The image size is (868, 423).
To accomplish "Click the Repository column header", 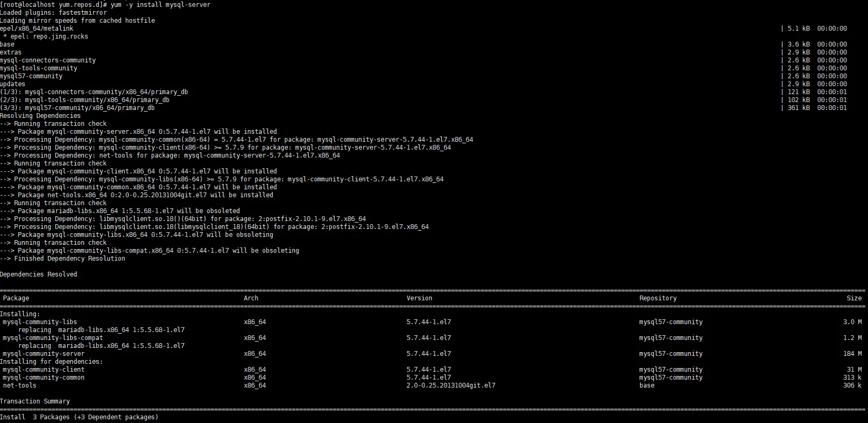I will [x=658, y=298].
